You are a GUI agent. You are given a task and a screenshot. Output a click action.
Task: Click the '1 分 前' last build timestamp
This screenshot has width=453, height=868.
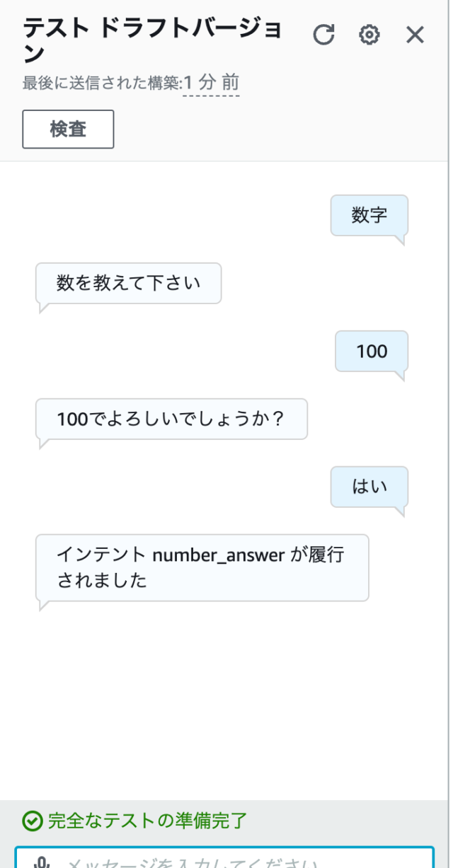click(211, 83)
